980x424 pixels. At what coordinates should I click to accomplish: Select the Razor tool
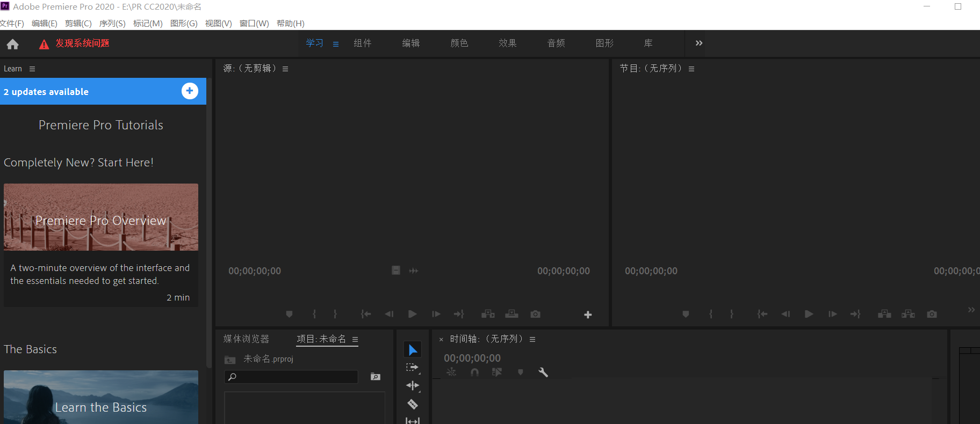(413, 404)
